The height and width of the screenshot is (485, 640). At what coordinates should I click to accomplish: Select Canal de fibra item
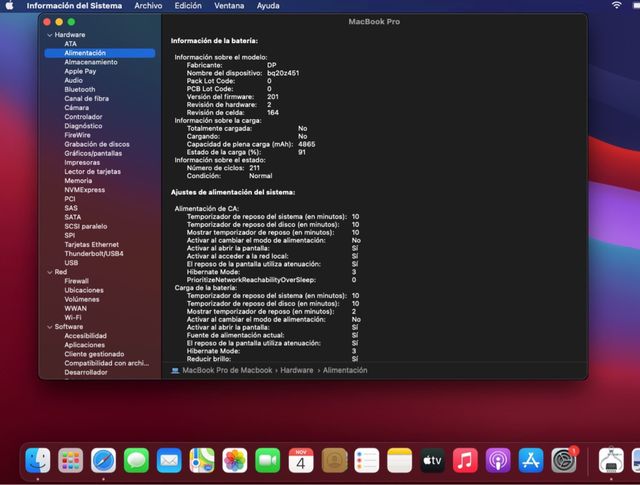click(87, 98)
